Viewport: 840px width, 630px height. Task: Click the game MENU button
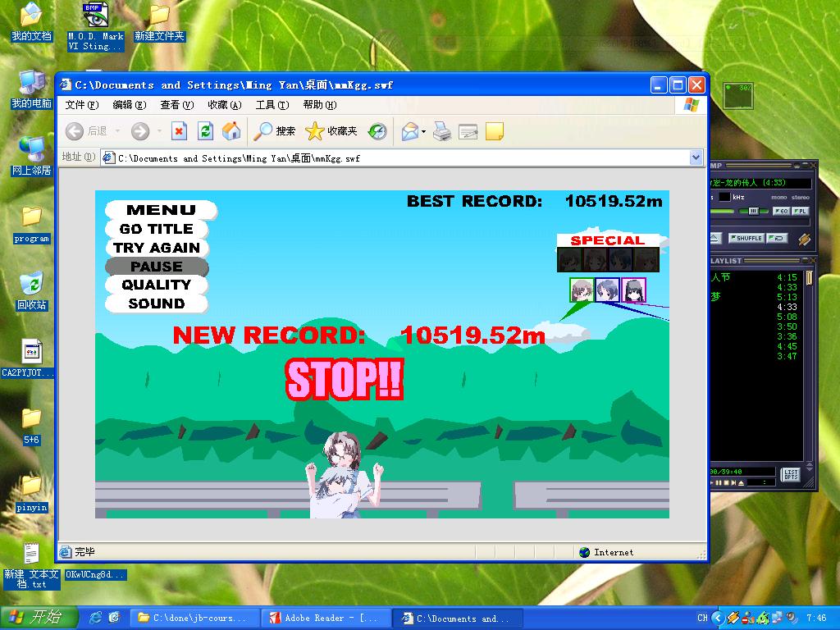162,210
